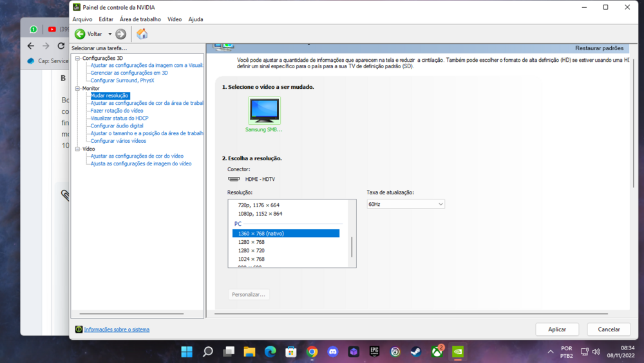Open the Área de trabalho menu
This screenshot has height=363, width=644.
(140, 19)
